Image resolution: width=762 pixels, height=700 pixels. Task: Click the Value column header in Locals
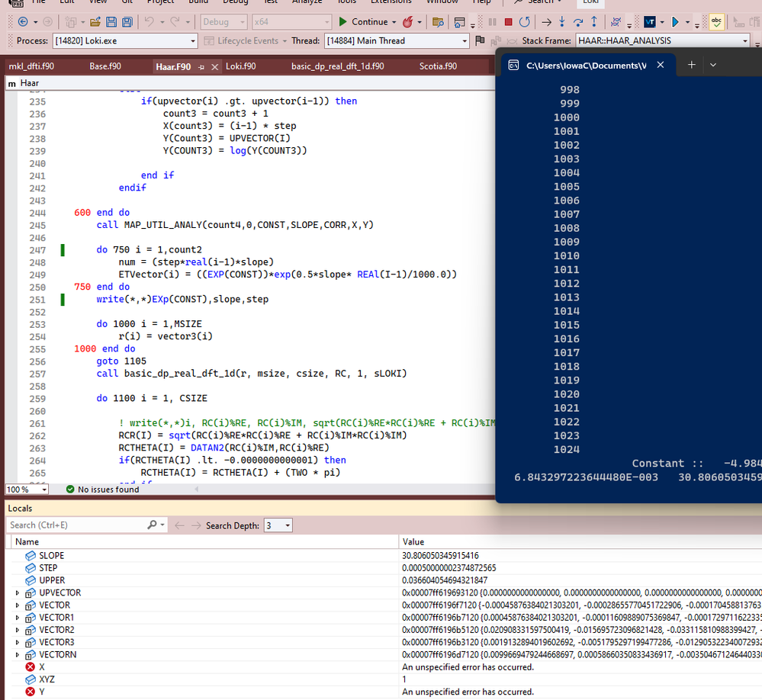pyautogui.click(x=413, y=541)
